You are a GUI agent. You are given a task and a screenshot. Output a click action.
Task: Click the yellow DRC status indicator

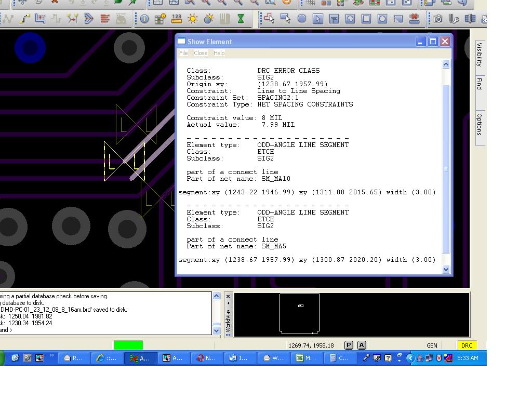[x=467, y=345]
